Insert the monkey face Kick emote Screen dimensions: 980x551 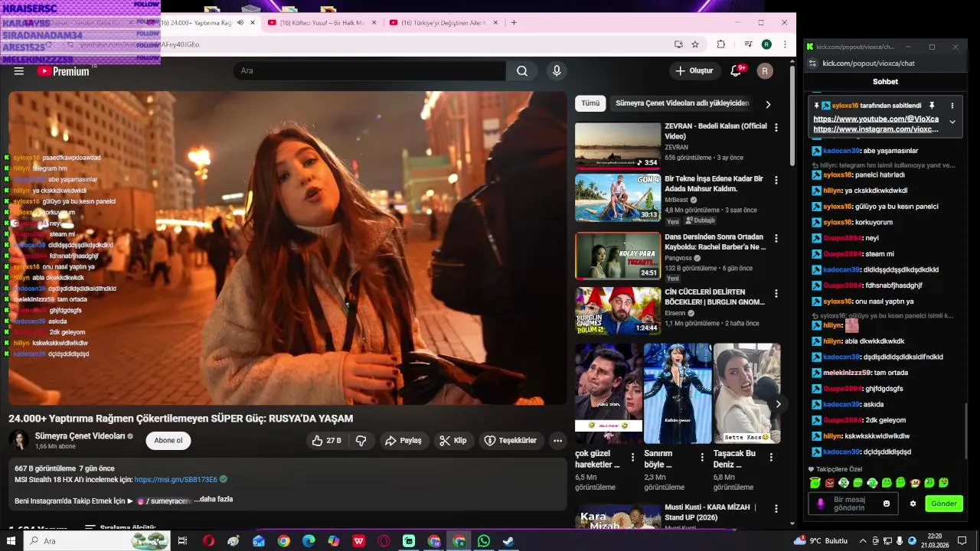click(x=915, y=483)
